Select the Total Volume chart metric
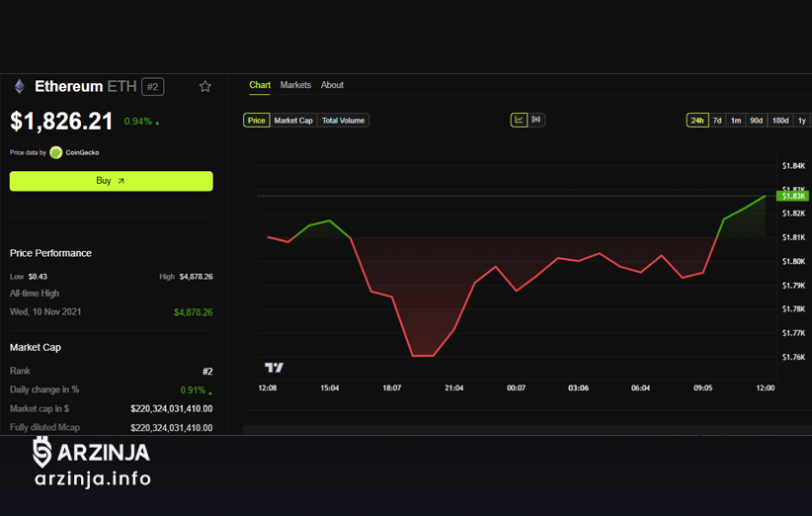The image size is (812, 516). [343, 121]
